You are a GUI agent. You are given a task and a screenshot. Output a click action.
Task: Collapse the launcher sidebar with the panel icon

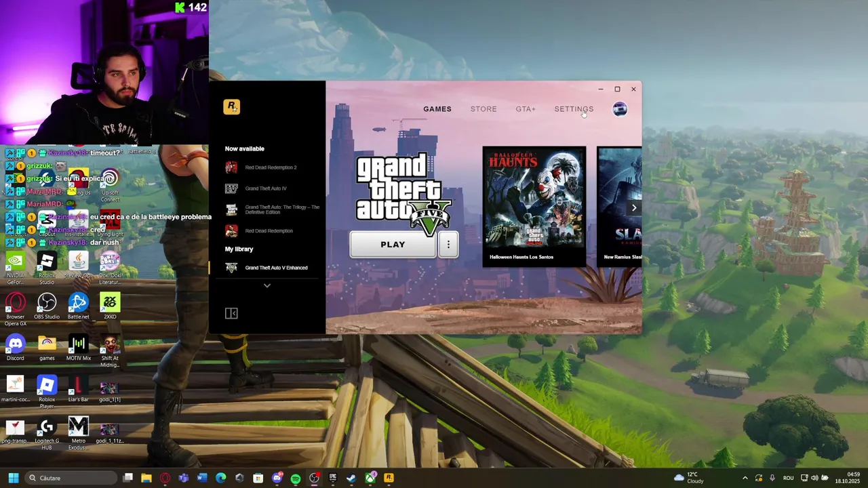point(231,313)
